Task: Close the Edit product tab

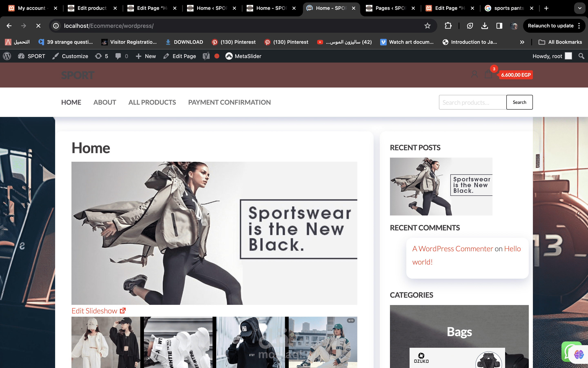Action: [115, 8]
